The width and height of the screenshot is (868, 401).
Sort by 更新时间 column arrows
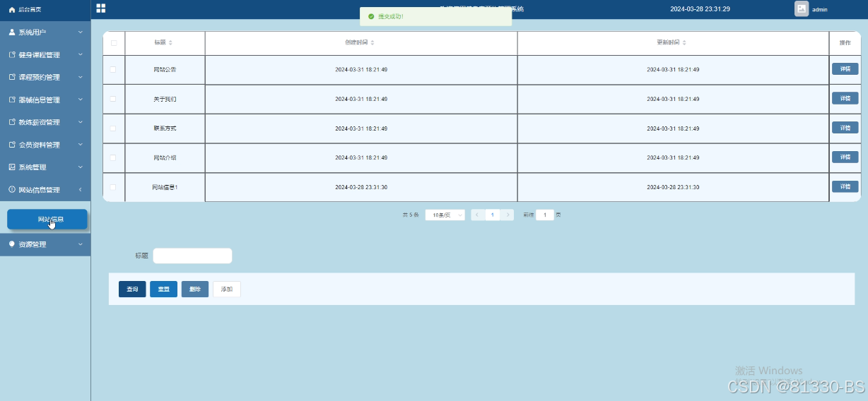coord(684,43)
